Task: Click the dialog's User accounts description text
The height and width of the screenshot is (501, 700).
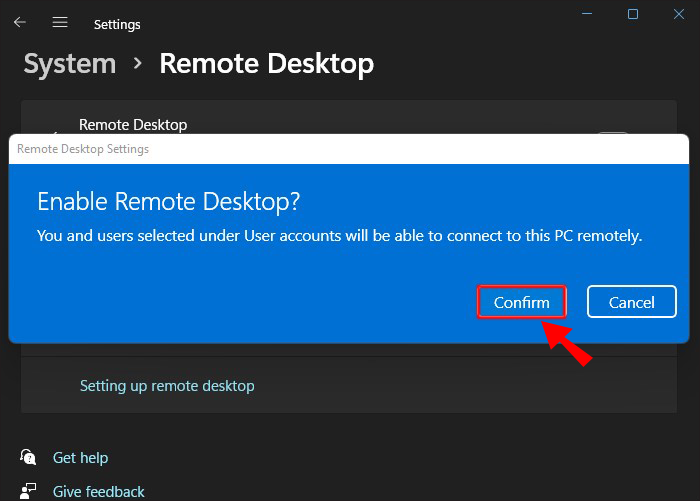Action: (x=339, y=236)
